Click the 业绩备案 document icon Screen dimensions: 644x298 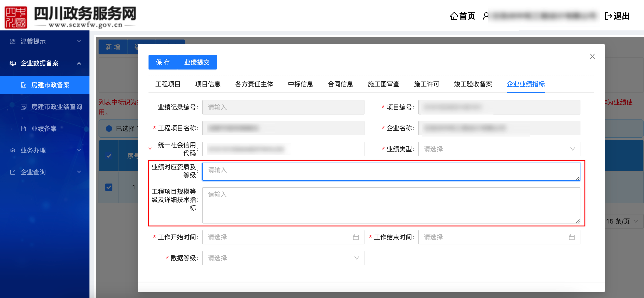[23, 129]
